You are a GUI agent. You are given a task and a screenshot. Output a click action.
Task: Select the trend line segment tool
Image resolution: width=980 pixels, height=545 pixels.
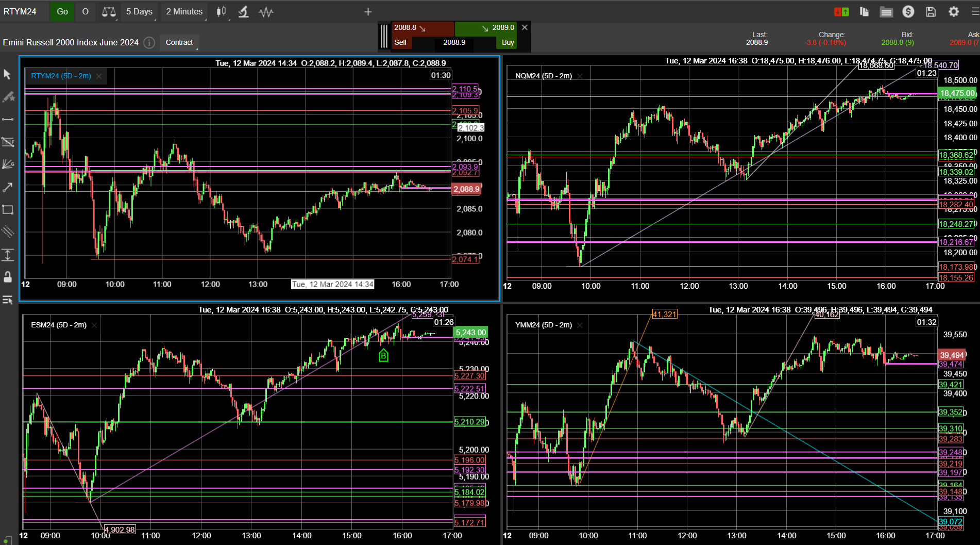click(x=8, y=119)
